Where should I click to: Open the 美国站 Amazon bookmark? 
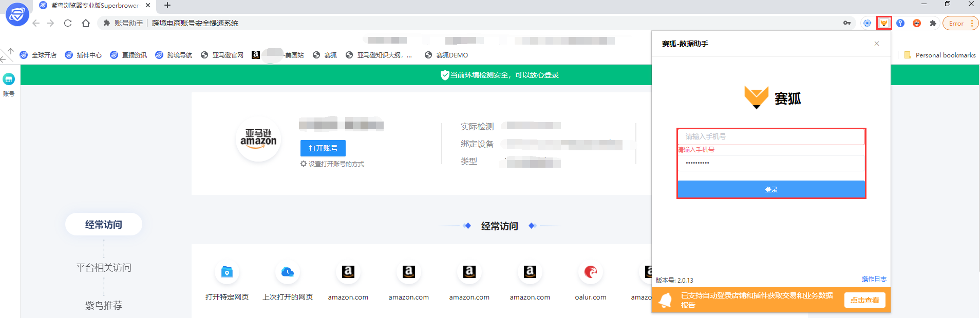(278, 55)
